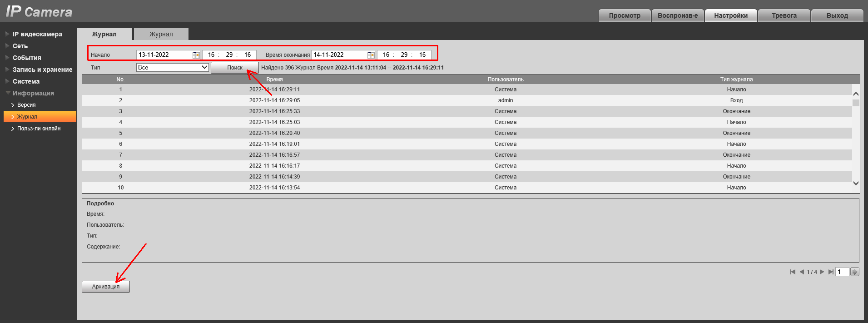The height and width of the screenshot is (323, 868).
Task: Switch to Просмотр top tab
Action: 625,15
